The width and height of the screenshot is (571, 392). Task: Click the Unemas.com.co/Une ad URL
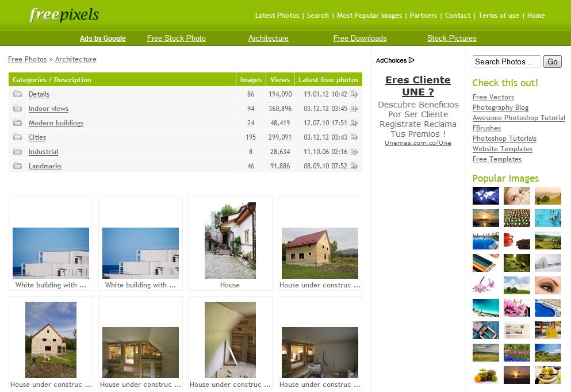418,143
